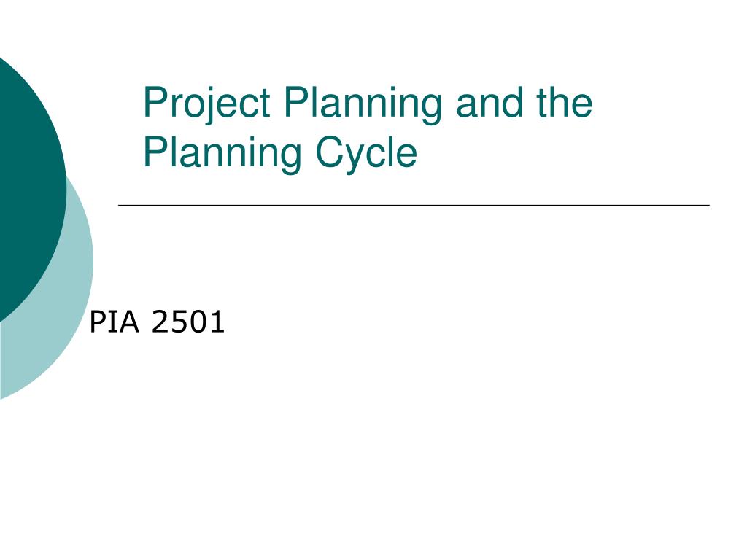Click the "PIA" text in the subtitle

pos(115,322)
